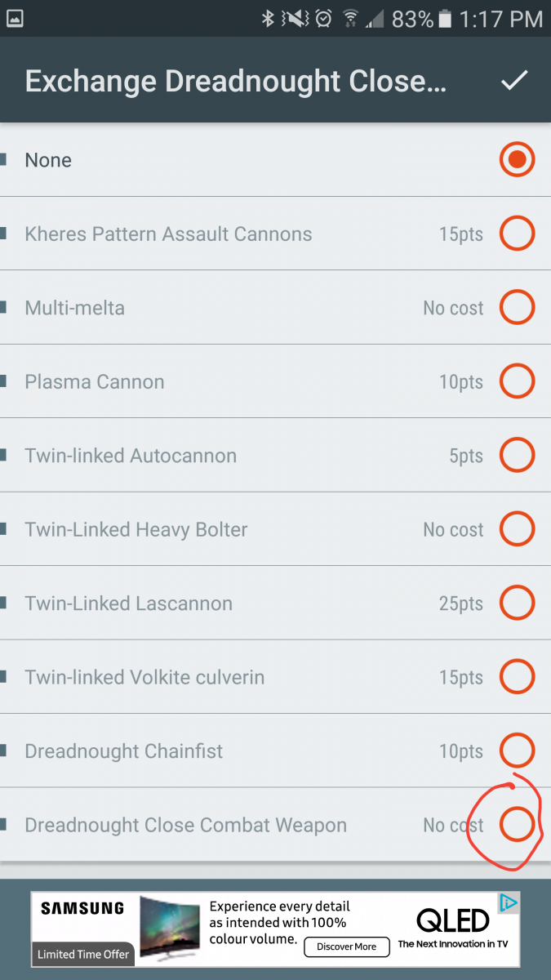Tap the Bluetooth status icon
Screen dimensions: 551x980
coord(268,19)
